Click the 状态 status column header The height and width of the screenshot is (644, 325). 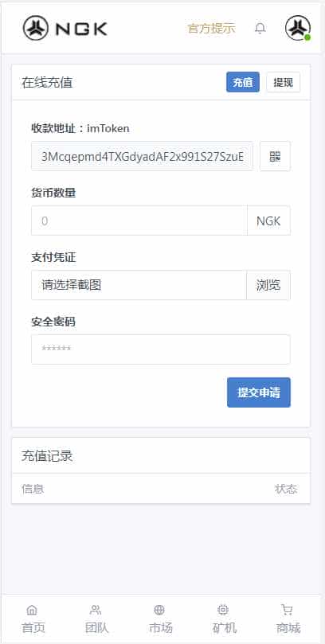(286, 489)
